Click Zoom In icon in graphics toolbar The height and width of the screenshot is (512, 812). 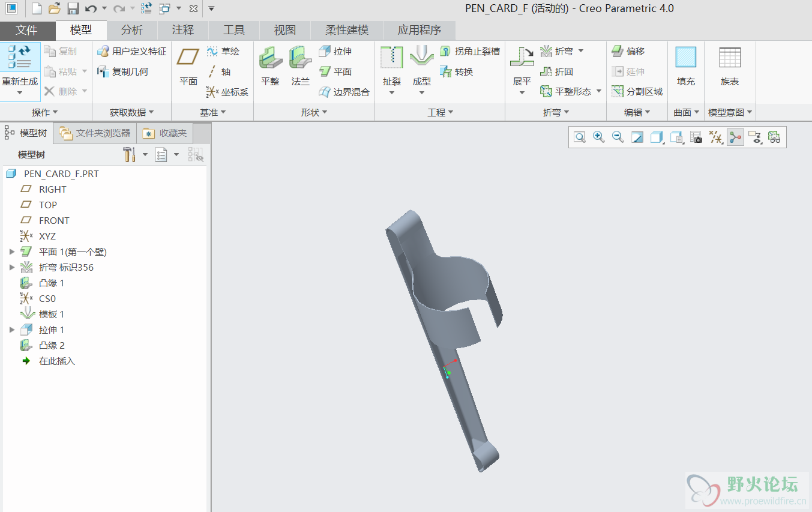coord(598,137)
